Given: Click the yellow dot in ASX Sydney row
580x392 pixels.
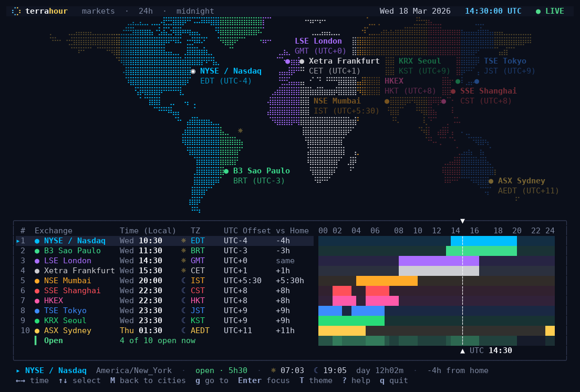Looking at the screenshot, I should click(x=37, y=331).
